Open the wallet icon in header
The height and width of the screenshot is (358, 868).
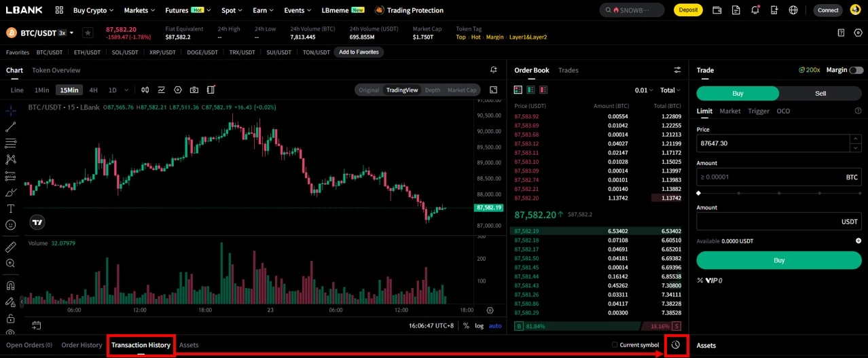coord(717,10)
